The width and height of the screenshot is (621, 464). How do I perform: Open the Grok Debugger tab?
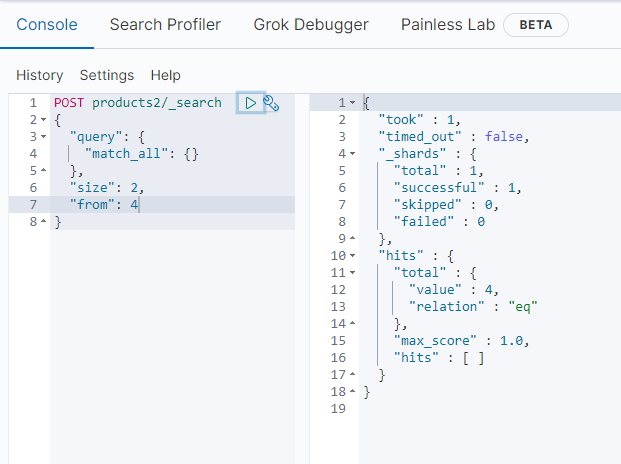pyautogui.click(x=311, y=24)
